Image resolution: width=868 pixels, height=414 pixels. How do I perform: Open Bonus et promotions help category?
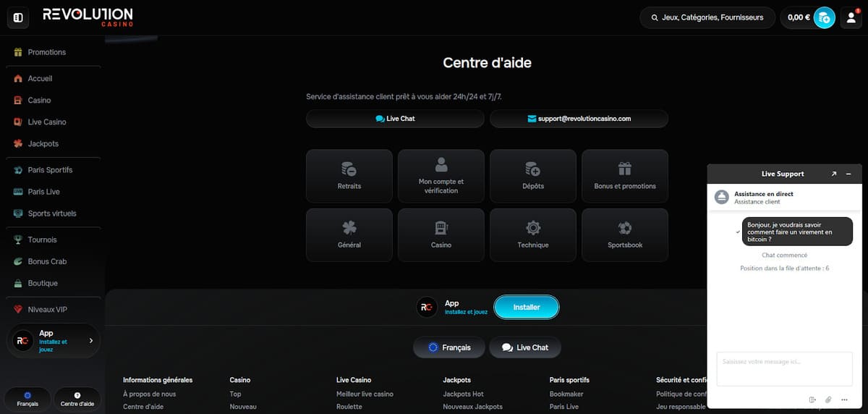625,176
